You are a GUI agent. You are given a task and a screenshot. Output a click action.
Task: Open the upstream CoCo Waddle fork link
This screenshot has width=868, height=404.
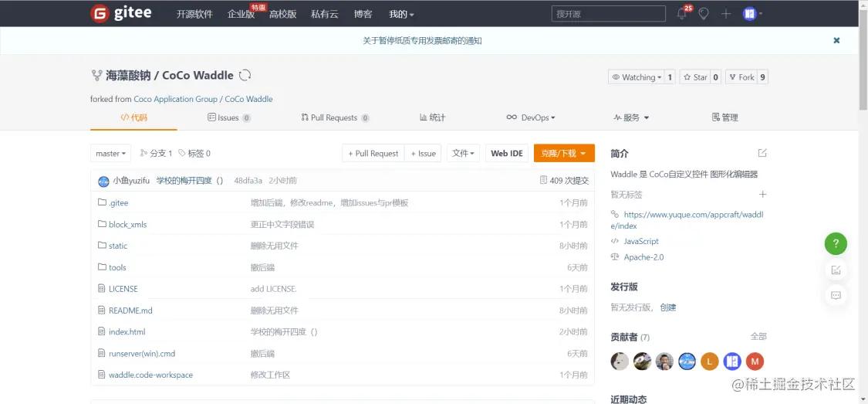click(248, 99)
